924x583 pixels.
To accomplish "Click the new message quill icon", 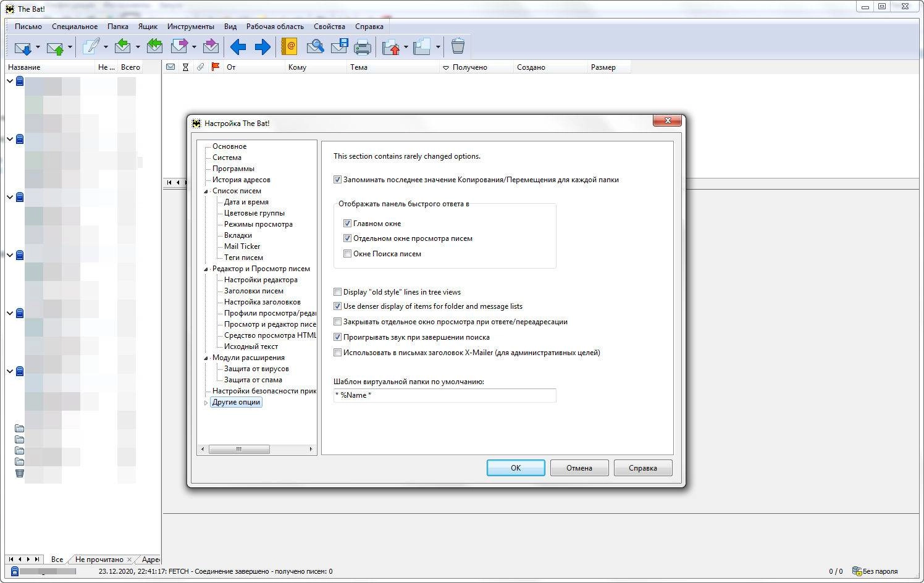I will (91, 47).
